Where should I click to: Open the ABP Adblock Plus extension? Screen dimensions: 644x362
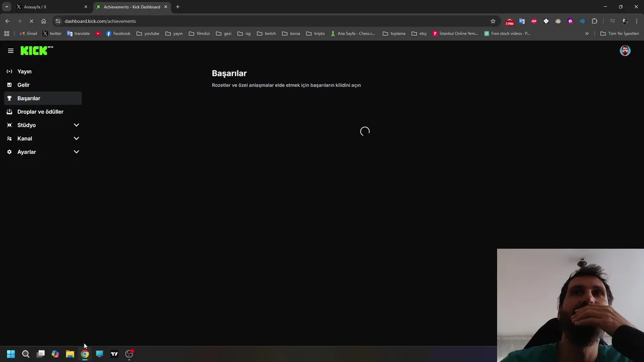[534, 21]
